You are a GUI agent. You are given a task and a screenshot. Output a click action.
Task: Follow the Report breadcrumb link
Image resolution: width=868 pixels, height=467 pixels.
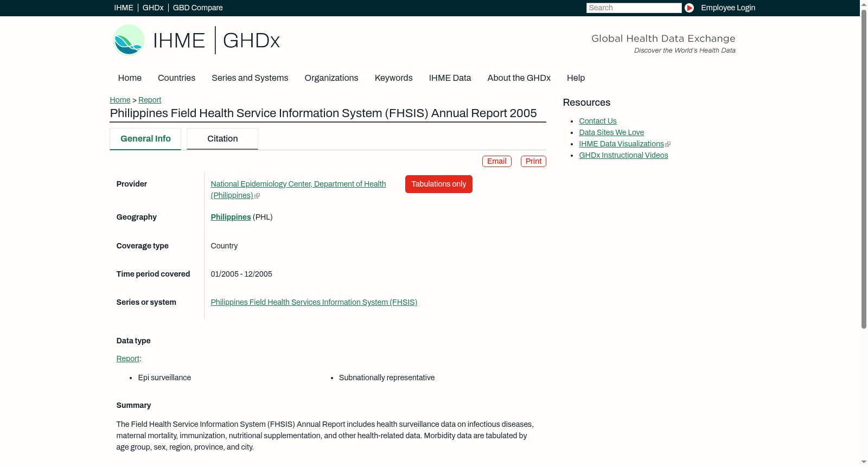tap(150, 100)
